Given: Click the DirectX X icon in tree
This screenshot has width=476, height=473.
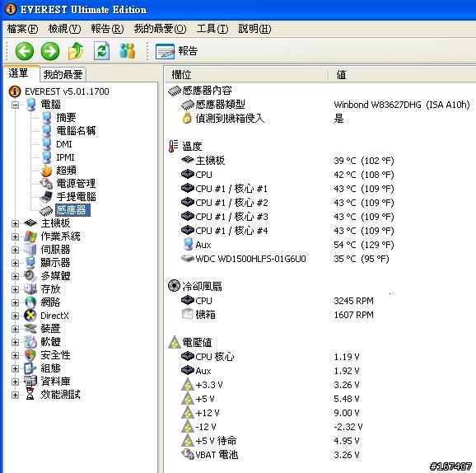Looking at the screenshot, I should pyautogui.click(x=30, y=316).
